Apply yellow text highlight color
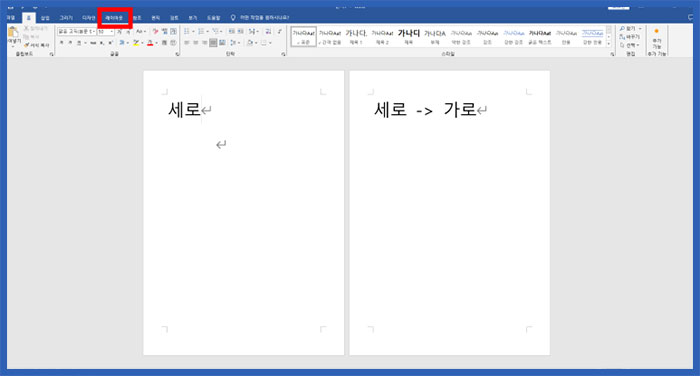 coord(136,43)
